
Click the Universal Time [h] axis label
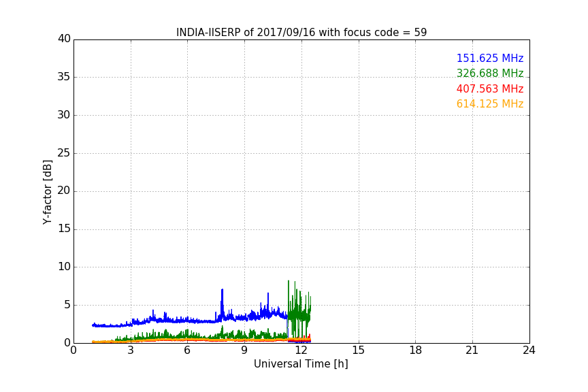point(301,364)
